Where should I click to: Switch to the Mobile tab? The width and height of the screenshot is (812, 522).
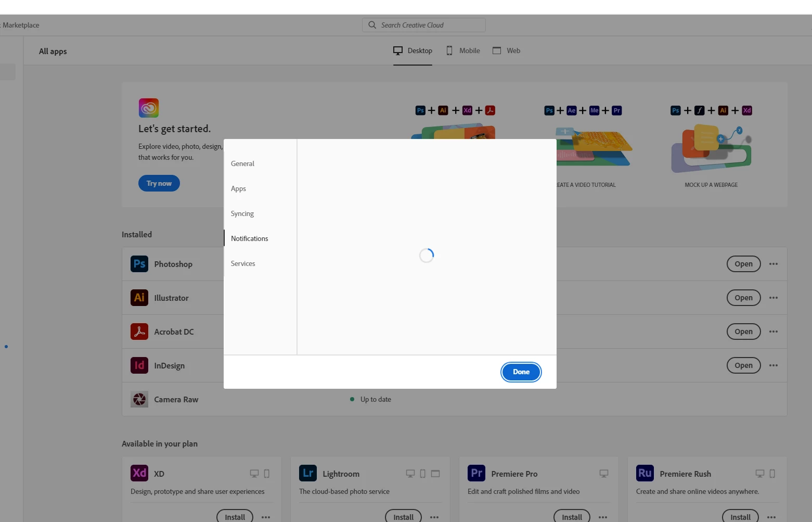click(x=463, y=50)
